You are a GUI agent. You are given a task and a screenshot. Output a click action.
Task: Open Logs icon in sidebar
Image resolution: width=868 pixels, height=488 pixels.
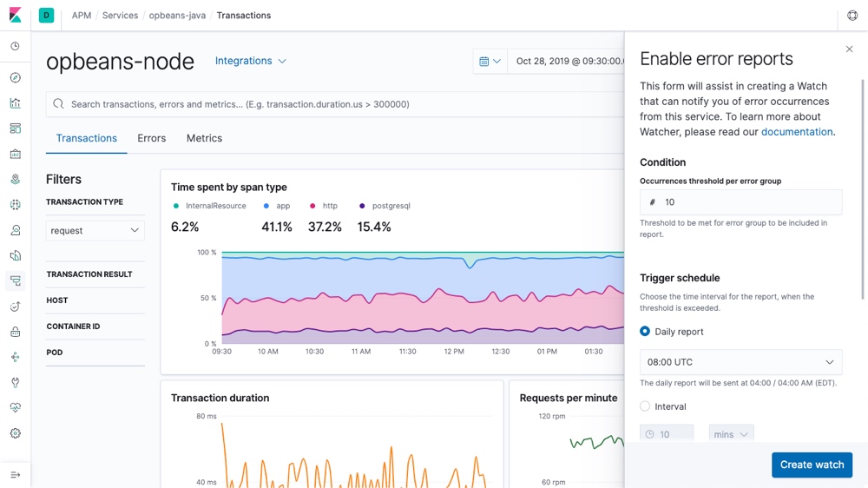(16, 255)
